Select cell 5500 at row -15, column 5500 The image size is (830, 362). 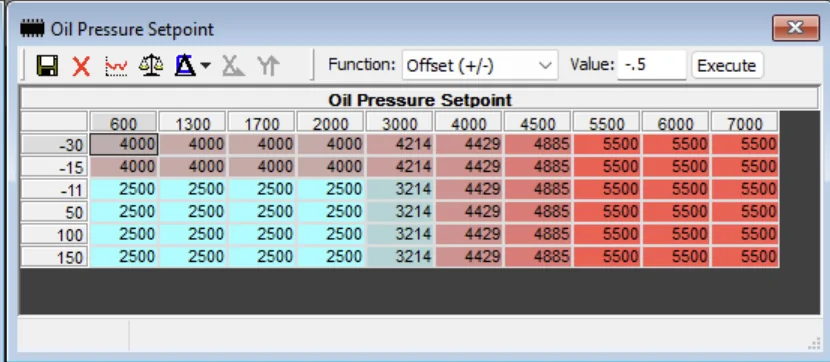pyautogui.click(x=607, y=167)
